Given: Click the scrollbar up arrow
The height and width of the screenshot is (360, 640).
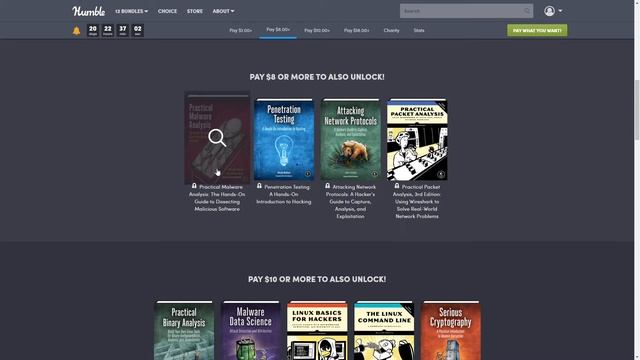Looking at the screenshot, I should (637, 2).
